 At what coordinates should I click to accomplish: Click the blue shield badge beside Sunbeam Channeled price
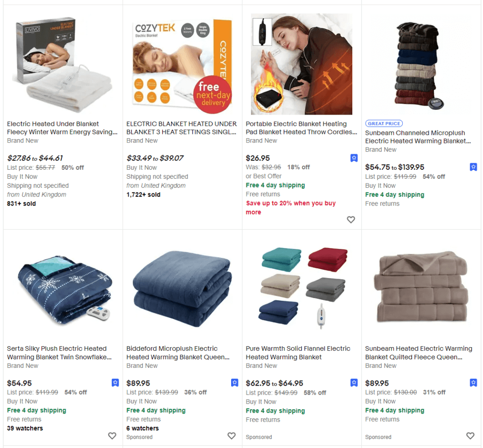tap(474, 167)
